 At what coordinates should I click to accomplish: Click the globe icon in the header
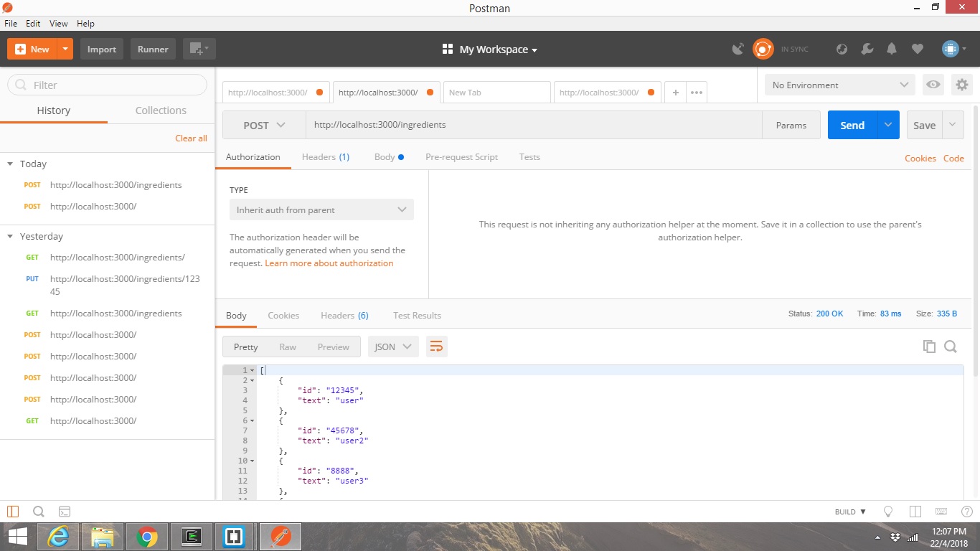[x=842, y=49]
